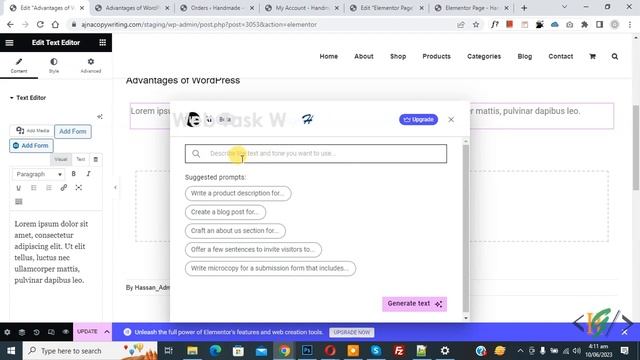Switch to the 'My Account' browser tab
The image size is (640, 360).
(302, 8)
